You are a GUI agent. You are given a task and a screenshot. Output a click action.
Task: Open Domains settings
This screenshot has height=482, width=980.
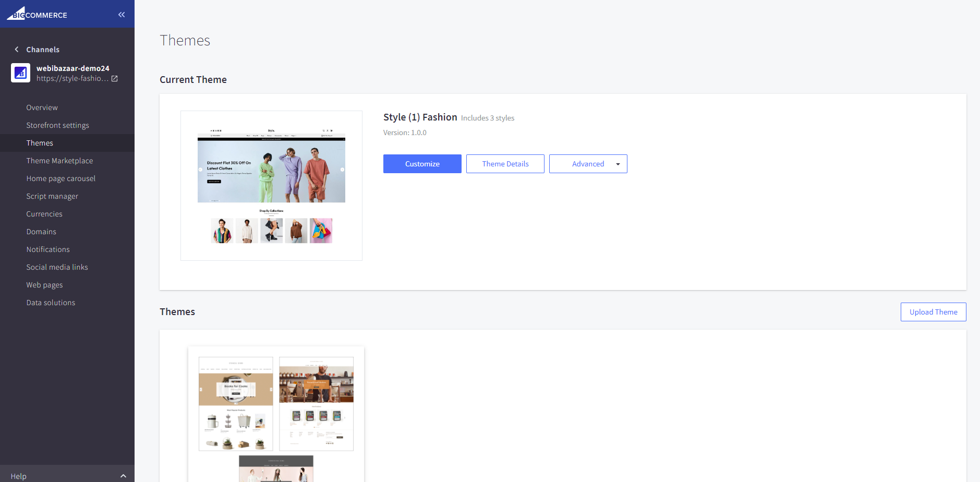41,232
